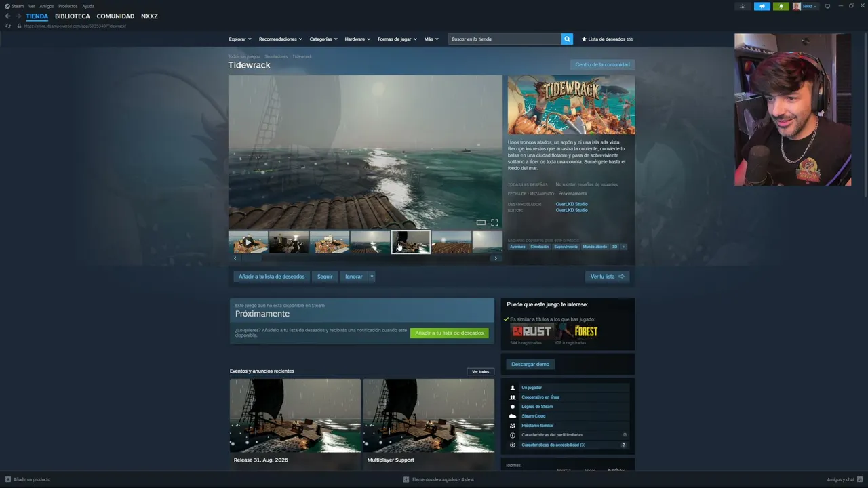
Task: Click the Ver tu lista button
Action: [x=607, y=277]
